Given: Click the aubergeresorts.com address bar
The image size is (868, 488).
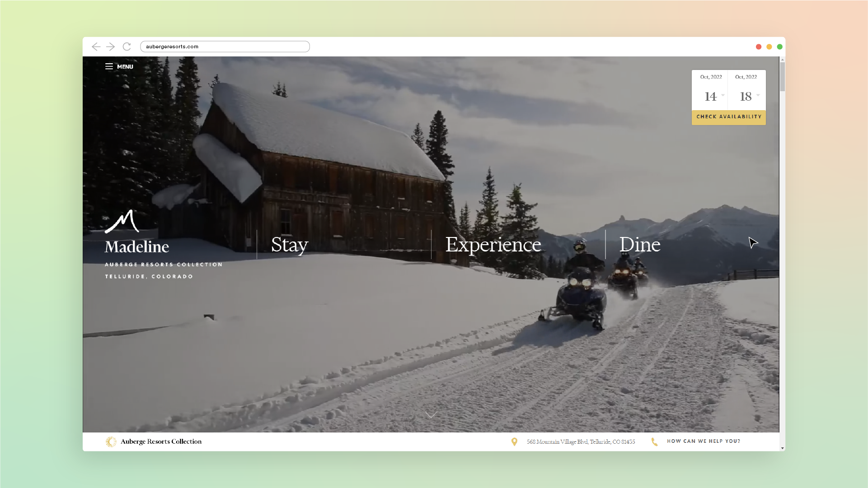Looking at the screenshot, I should (x=225, y=46).
